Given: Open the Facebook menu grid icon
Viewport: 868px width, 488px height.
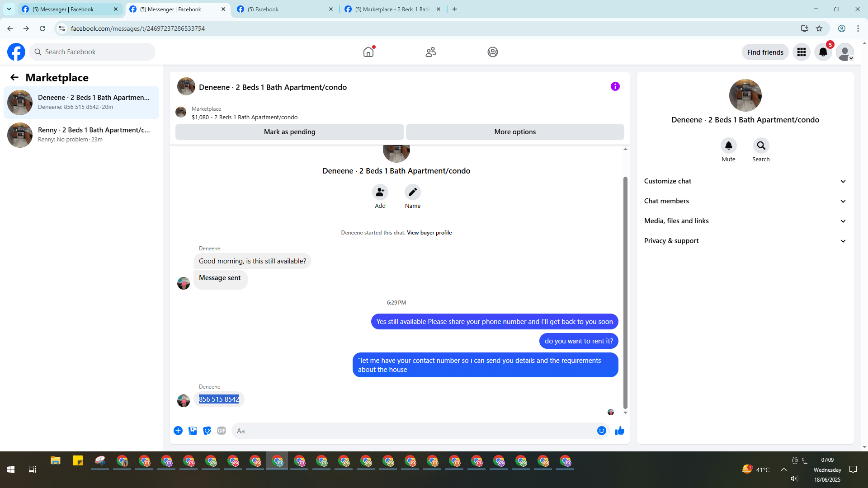Looking at the screenshot, I should pos(802,52).
